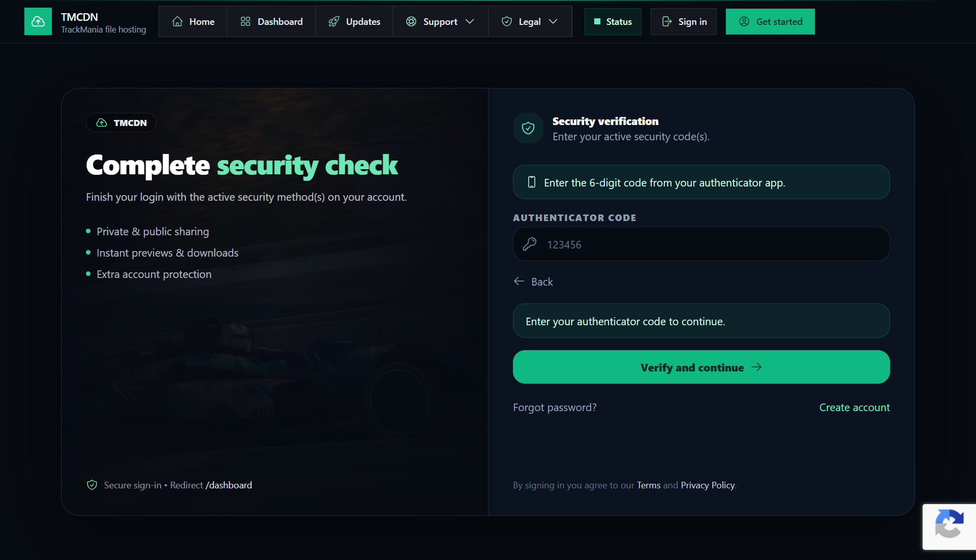The height and width of the screenshot is (560, 976).
Task: Click the reCAPTCHA badge icon
Action: pyautogui.click(x=949, y=525)
